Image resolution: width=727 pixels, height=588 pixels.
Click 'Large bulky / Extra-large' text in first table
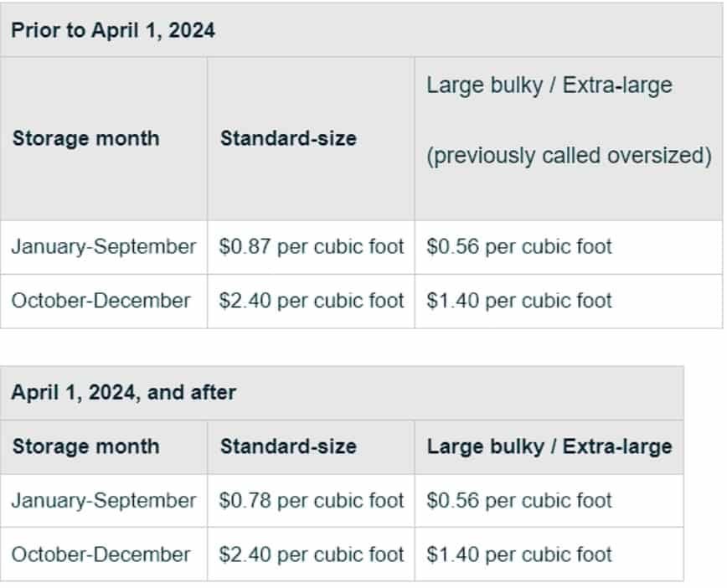[x=549, y=85]
